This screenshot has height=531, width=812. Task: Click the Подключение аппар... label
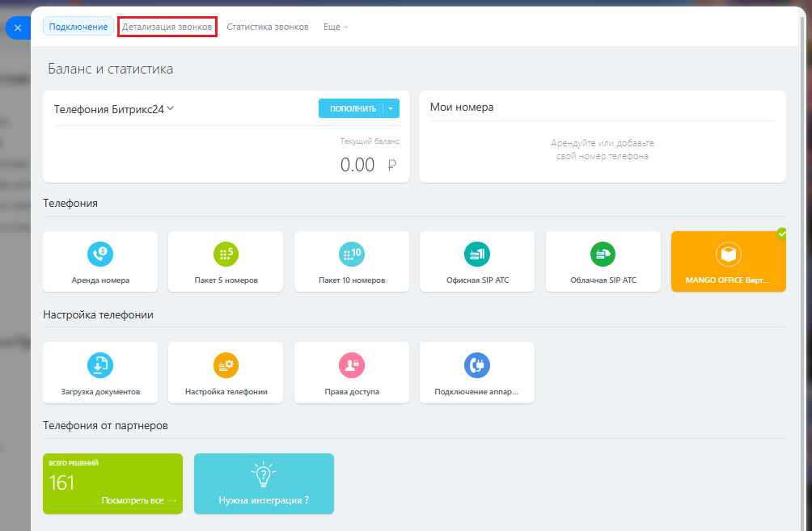476,392
